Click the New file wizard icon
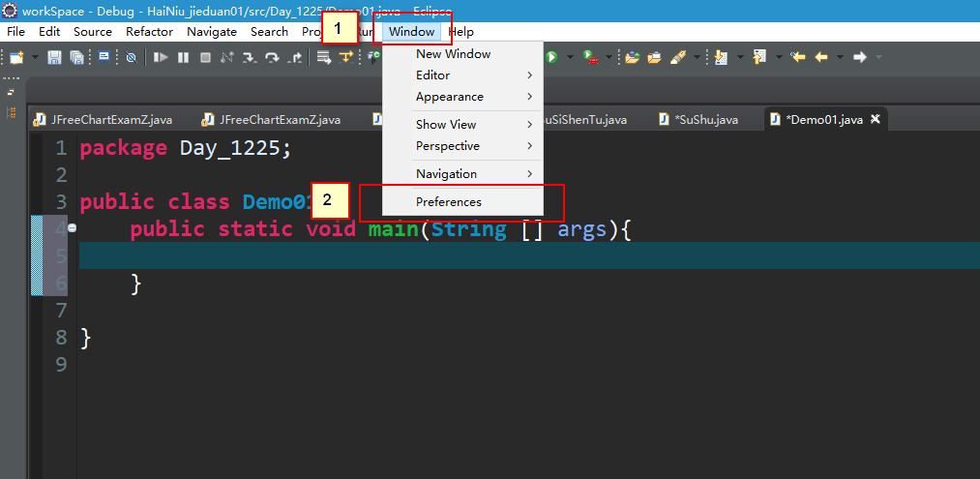 coord(16,57)
